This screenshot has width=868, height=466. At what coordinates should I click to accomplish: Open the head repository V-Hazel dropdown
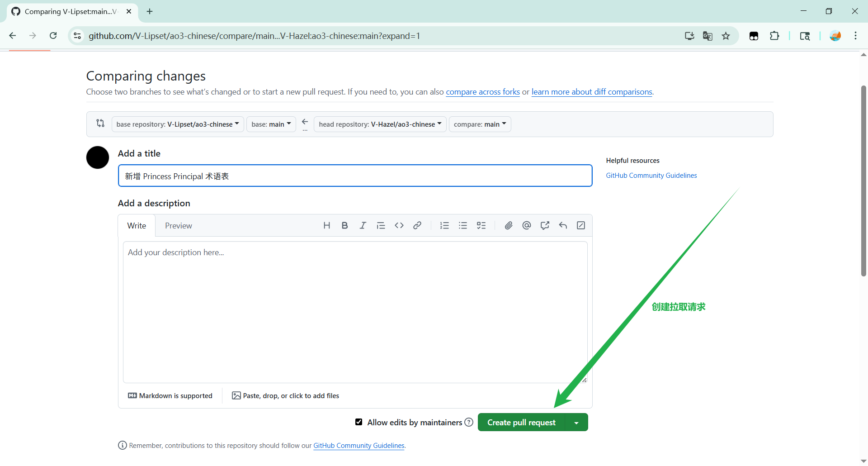(380, 124)
